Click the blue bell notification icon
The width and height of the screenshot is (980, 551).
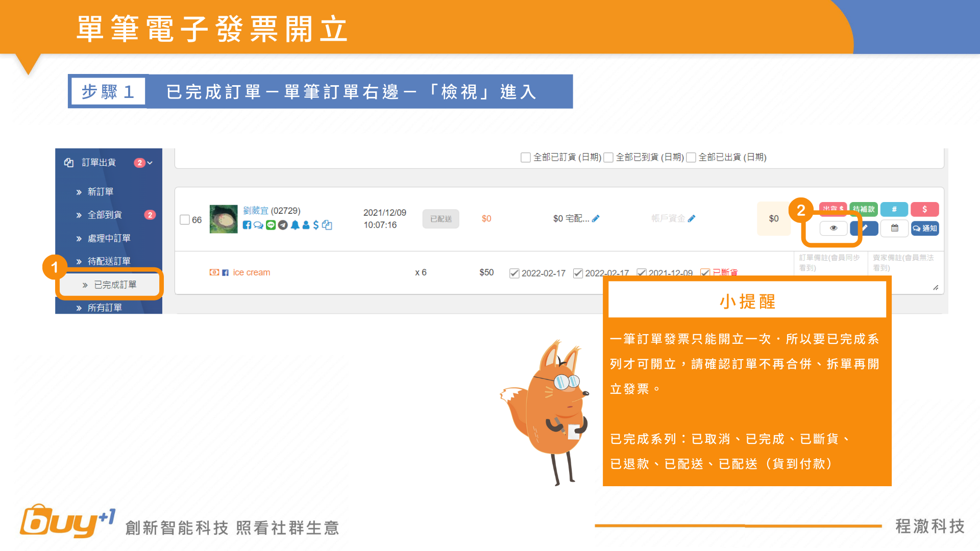(x=295, y=225)
